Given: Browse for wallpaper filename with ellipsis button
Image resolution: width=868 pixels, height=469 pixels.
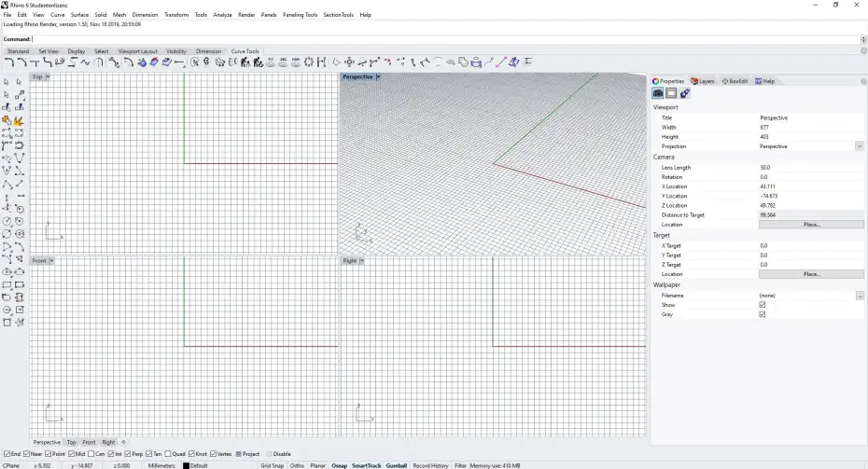Looking at the screenshot, I should [860, 296].
